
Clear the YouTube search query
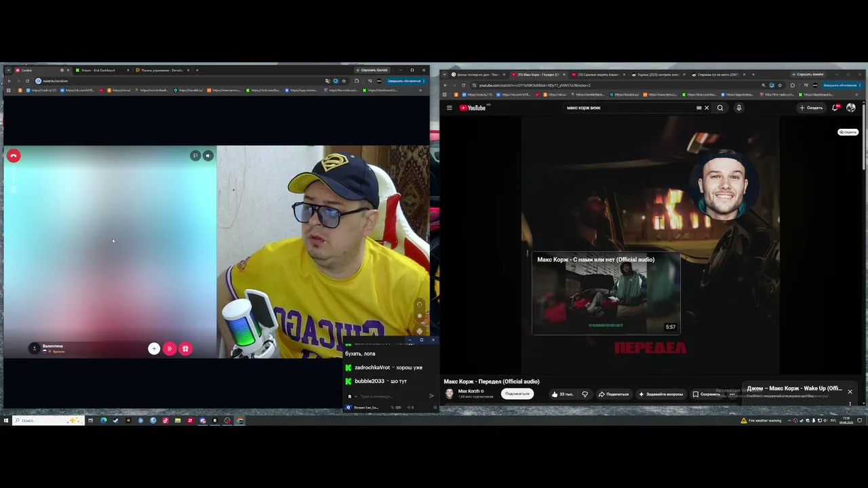(x=707, y=108)
